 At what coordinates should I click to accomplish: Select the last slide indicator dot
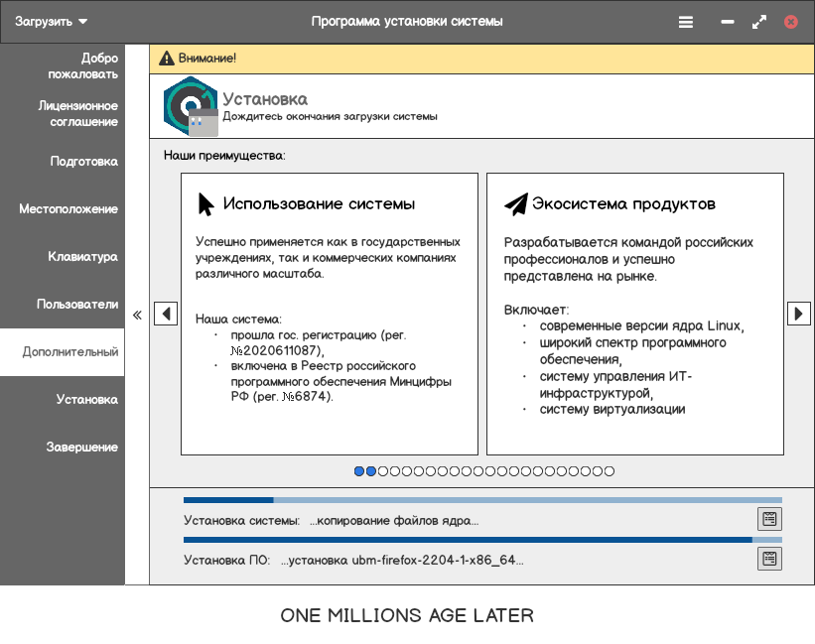[610, 471]
